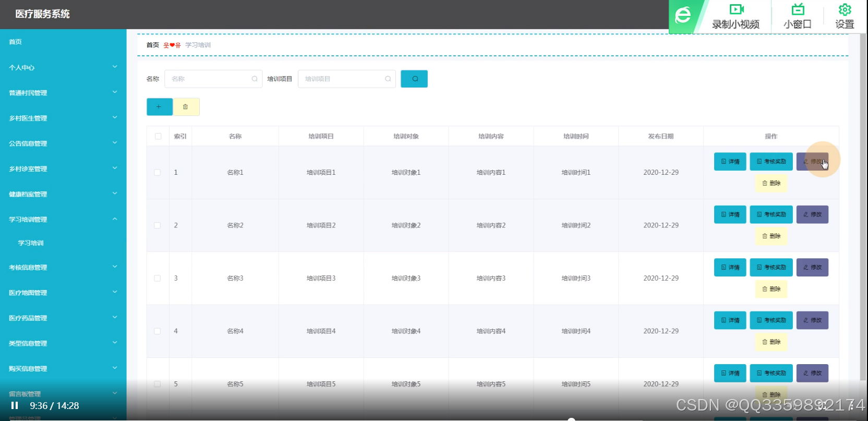868x421 pixels.
Task: Check the checkbox for row 名称3
Action: (x=157, y=278)
